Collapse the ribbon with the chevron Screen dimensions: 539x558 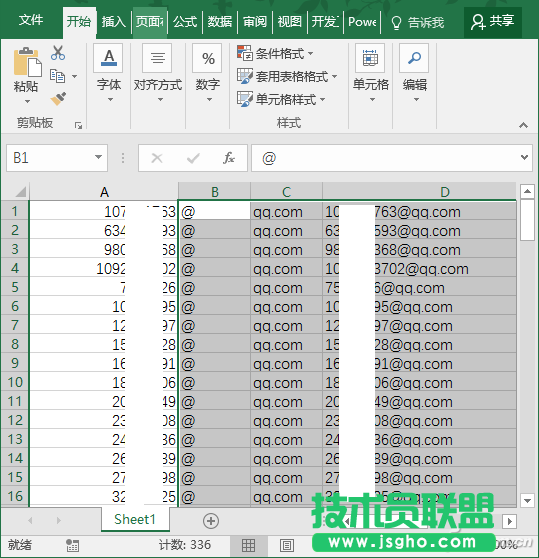(523, 125)
